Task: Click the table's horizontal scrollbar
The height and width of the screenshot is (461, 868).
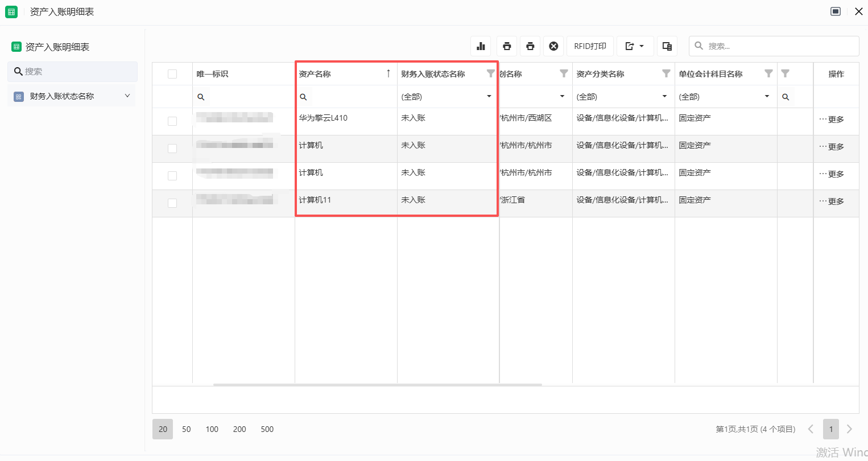Action: click(x=377, y=385)
